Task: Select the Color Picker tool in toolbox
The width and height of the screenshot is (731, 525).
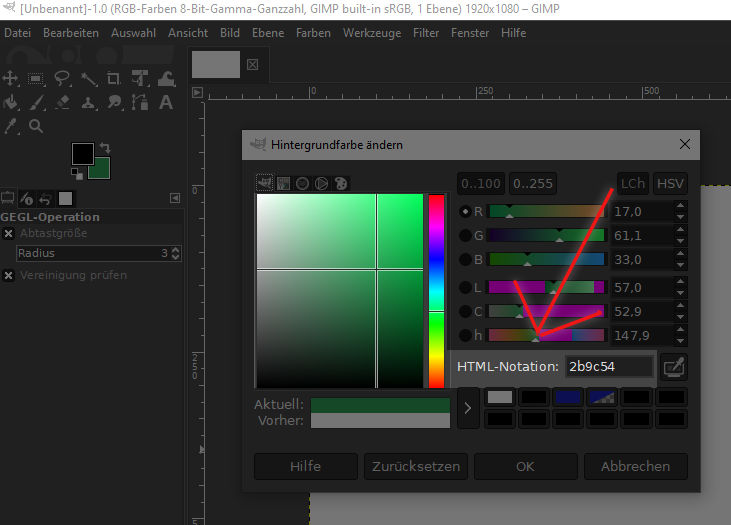Action: [10, 126]
